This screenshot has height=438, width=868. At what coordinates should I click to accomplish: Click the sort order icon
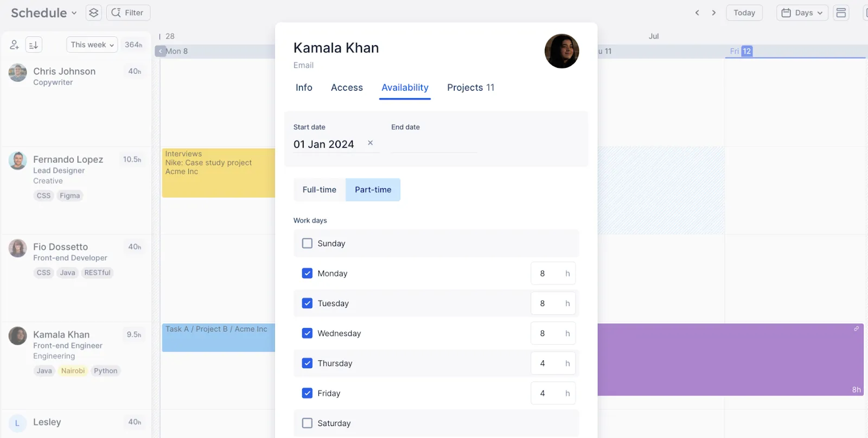point(34,45)
